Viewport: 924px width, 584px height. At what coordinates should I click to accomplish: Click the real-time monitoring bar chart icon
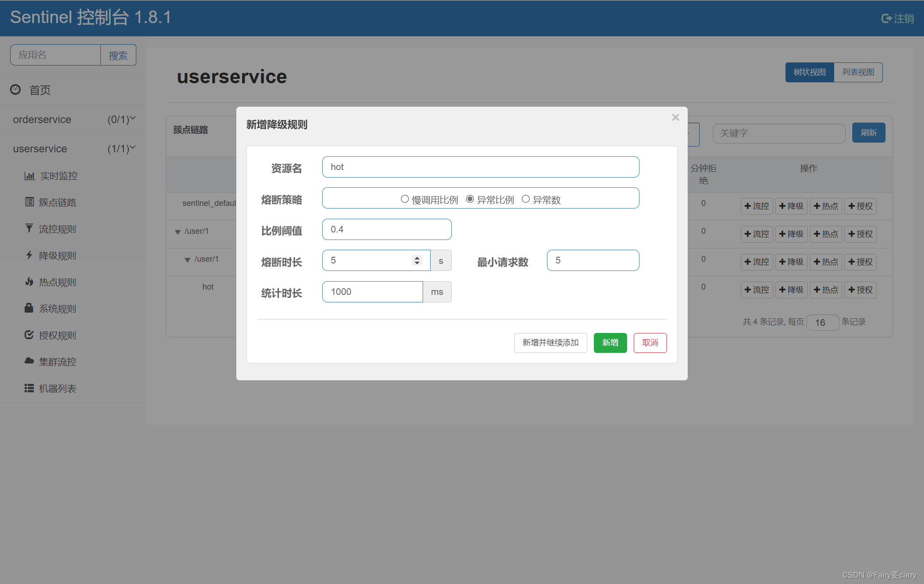coord(29,176)
